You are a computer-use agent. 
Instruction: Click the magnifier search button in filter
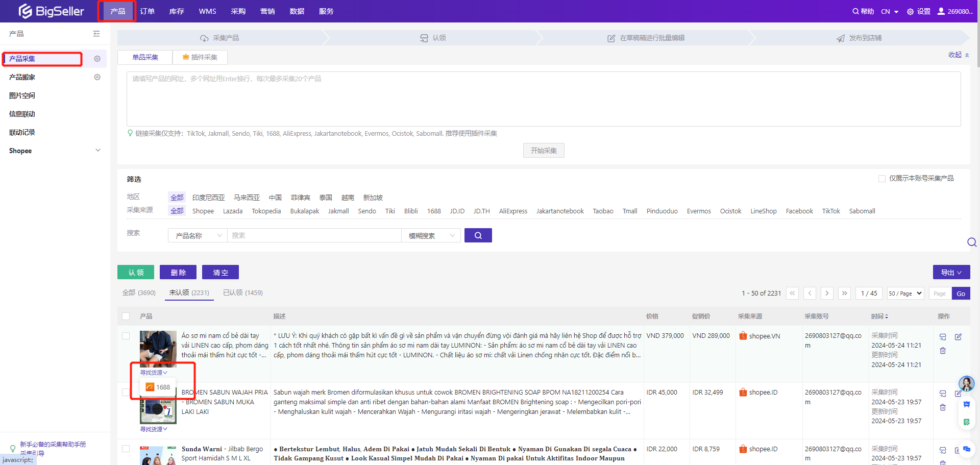pos(478,235)
